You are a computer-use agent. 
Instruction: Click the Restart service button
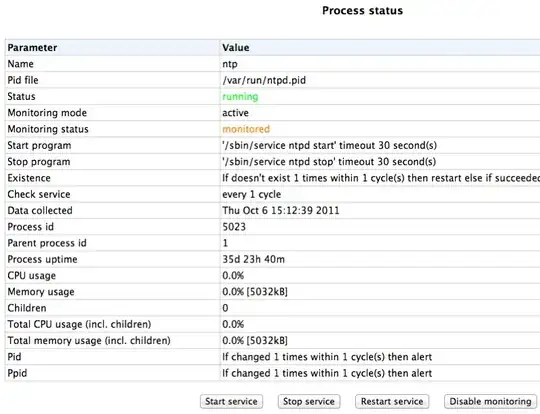392,402
